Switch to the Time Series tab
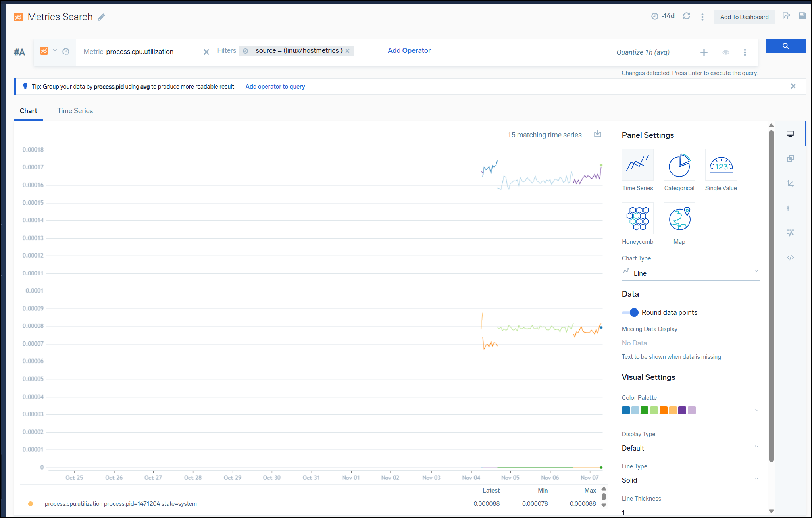This screenshot has height=518, width=812. (x=75, y=111)
